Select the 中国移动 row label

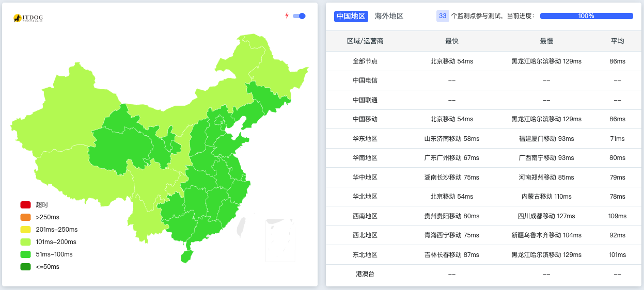click(365, 119)
